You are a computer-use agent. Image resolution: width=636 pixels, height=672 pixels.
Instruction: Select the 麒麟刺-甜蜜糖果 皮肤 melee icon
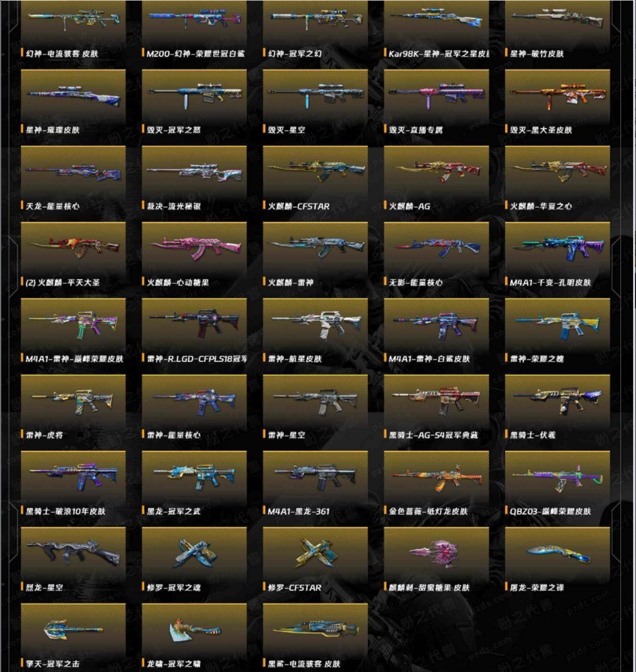436,553
